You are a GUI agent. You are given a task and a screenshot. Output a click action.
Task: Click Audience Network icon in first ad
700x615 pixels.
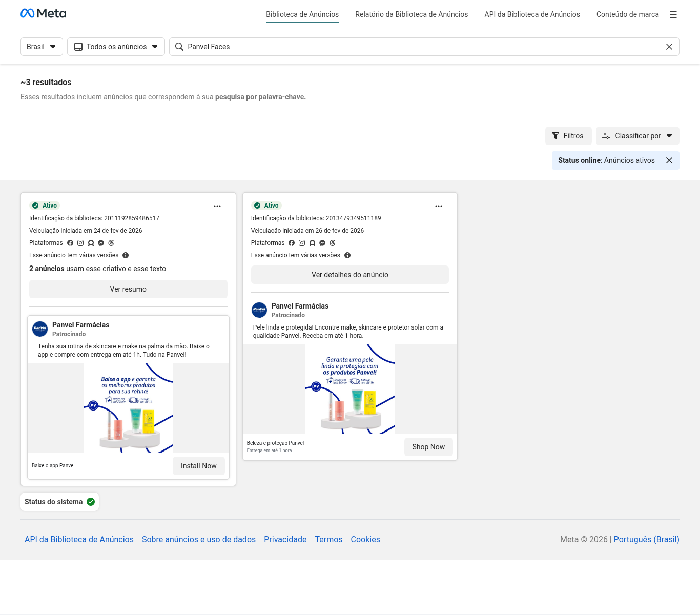[x=91, y=243]
